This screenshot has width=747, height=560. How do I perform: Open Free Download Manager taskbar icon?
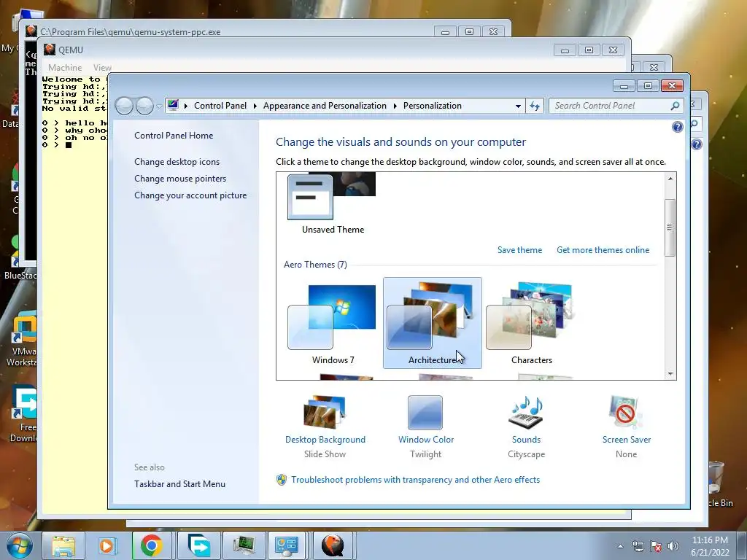198,545
